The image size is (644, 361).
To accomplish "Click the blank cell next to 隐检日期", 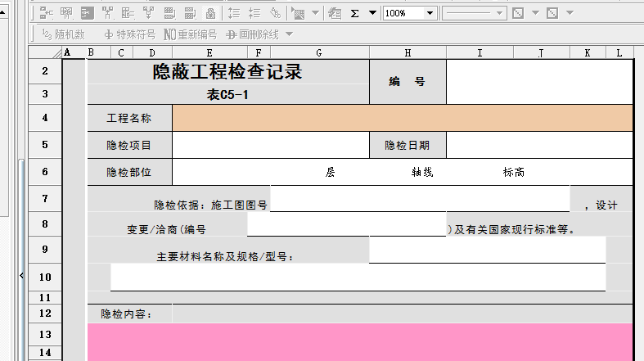I will [x=539, y=146].
